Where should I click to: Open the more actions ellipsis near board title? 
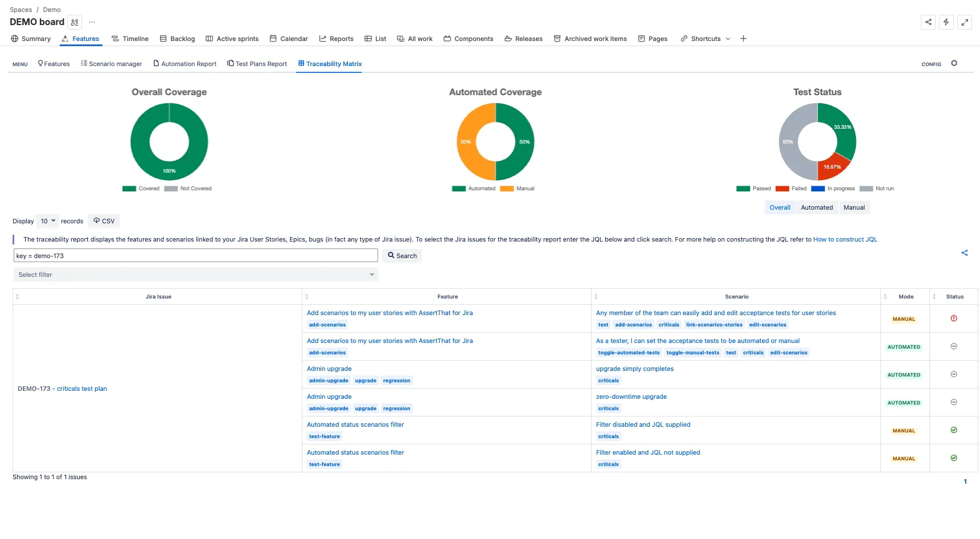(x=92, y=22)
